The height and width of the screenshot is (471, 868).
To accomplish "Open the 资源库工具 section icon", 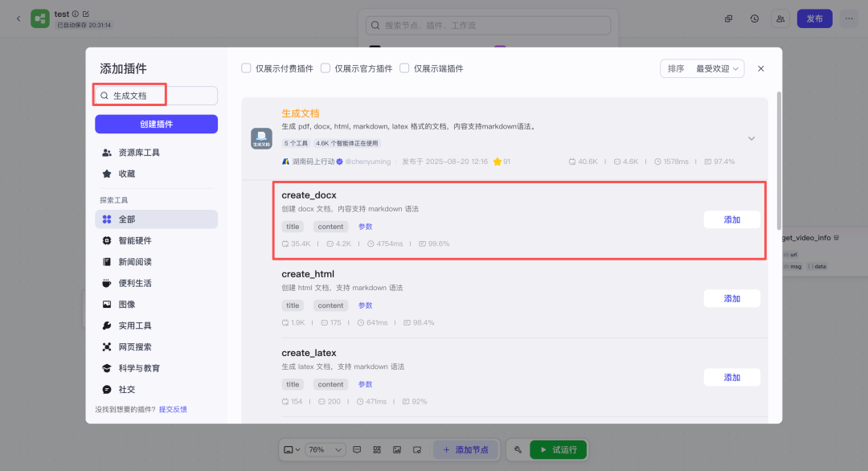I will pyautogui.click(x=107, y=153).
